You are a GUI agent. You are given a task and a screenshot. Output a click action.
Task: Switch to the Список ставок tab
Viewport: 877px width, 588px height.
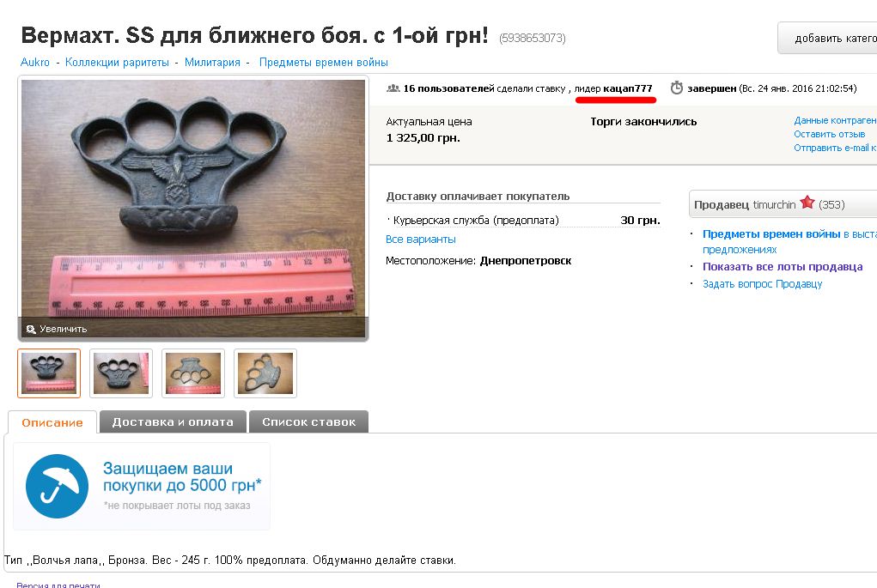[308, 422]
